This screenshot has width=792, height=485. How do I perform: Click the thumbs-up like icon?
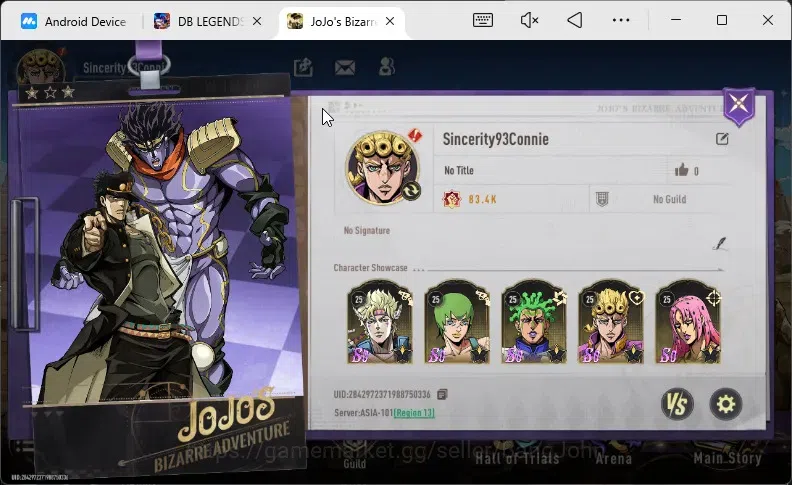[x=681, y=170]
